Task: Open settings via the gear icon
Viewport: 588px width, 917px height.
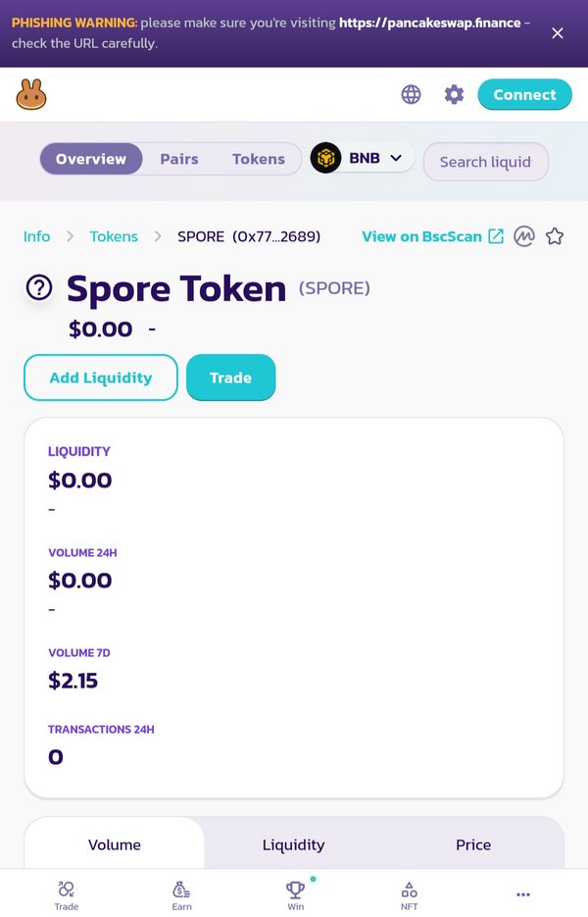Action: 454,94
